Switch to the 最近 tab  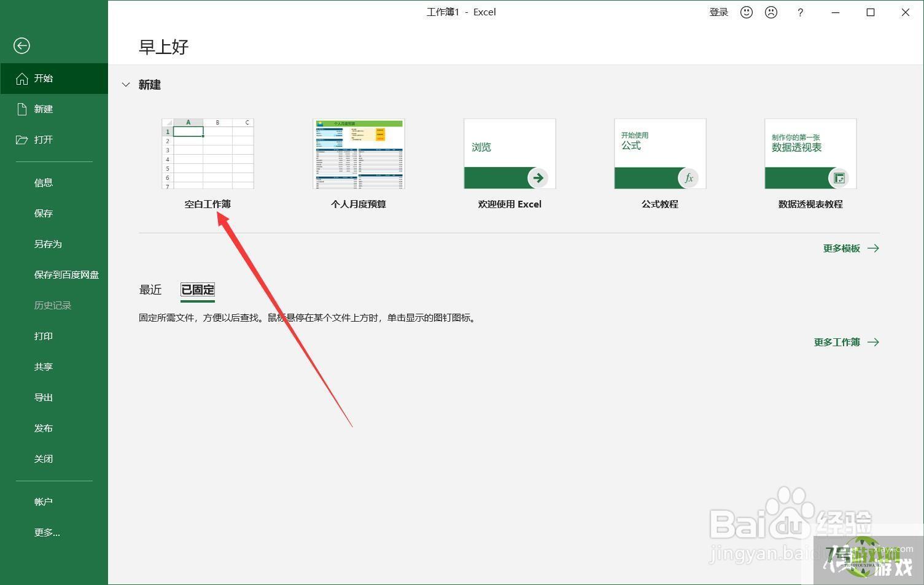(x=150, y=290)
